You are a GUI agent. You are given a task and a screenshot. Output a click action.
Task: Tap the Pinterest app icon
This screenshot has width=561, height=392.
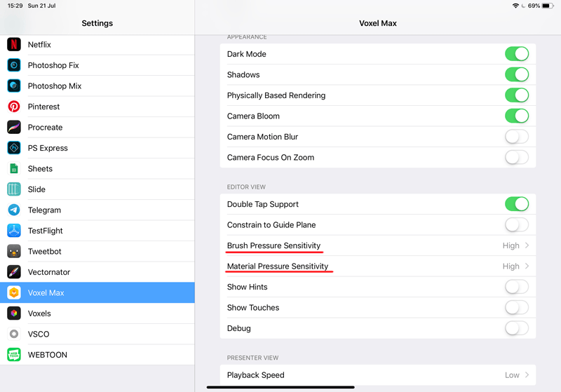(14, 107)
